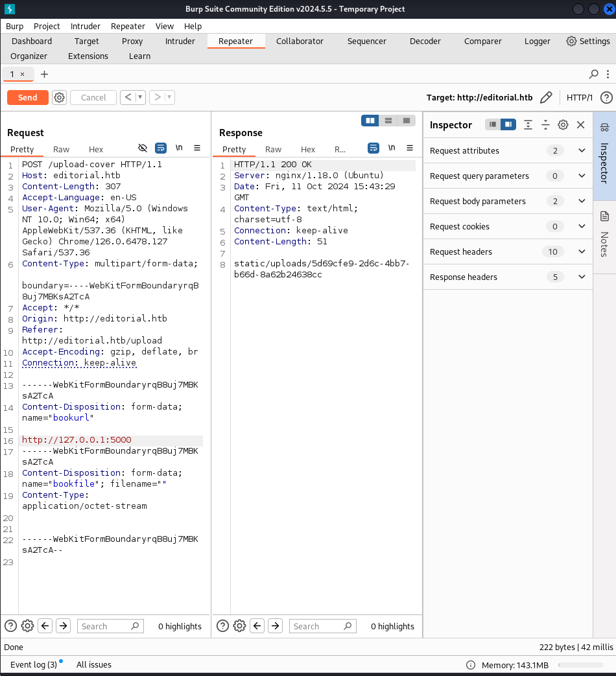
Task: Open the Intruder tool tab
Action: pos(180,41)
